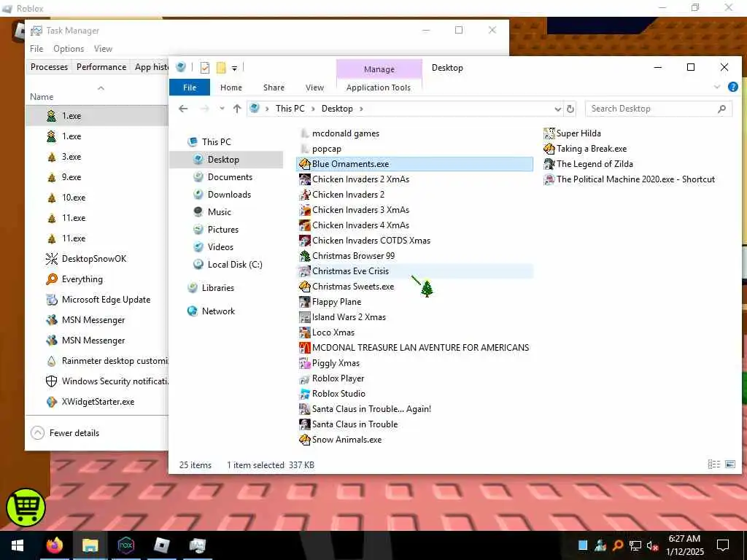This screenshot has height=560, width=747.
Task: Open Task Manager Options menu
Action: coord(69,49)
